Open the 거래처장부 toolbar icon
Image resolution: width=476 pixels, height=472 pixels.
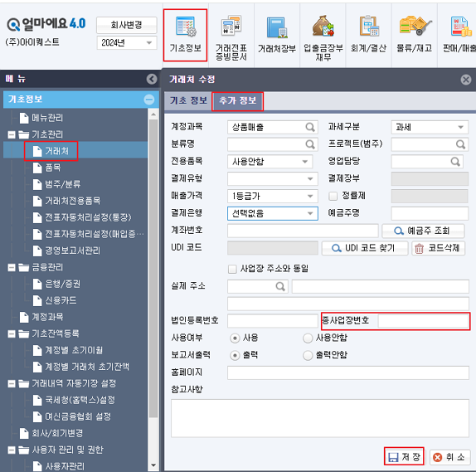point(277,35)
